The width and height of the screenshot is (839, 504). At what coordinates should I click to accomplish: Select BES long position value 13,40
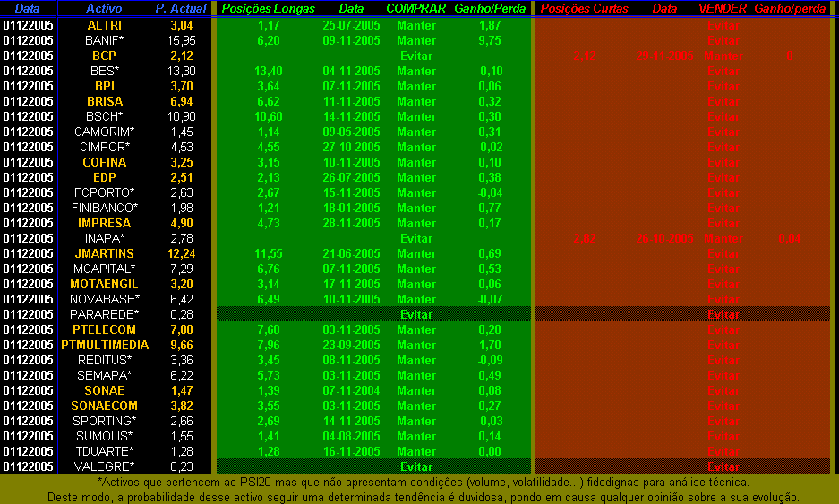(268, 71)
